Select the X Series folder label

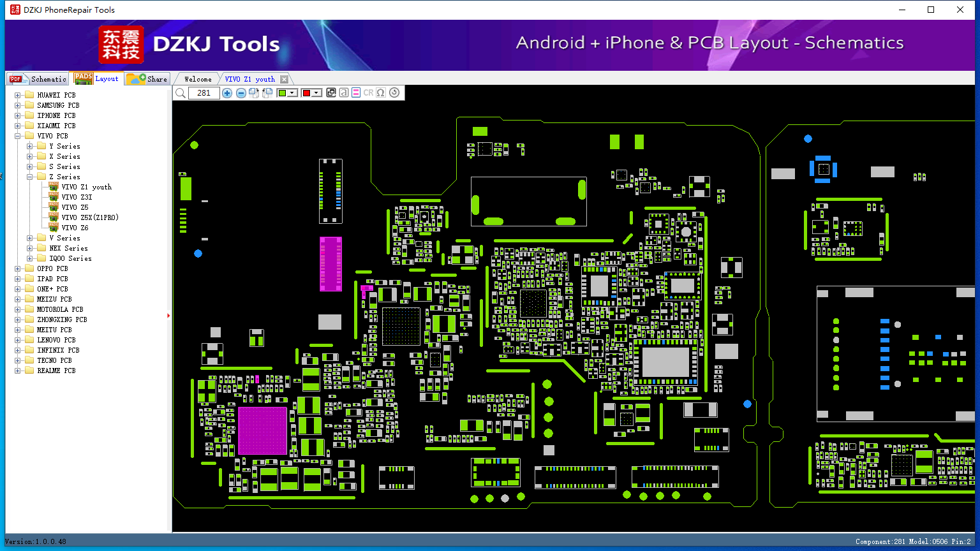(64, 156)
